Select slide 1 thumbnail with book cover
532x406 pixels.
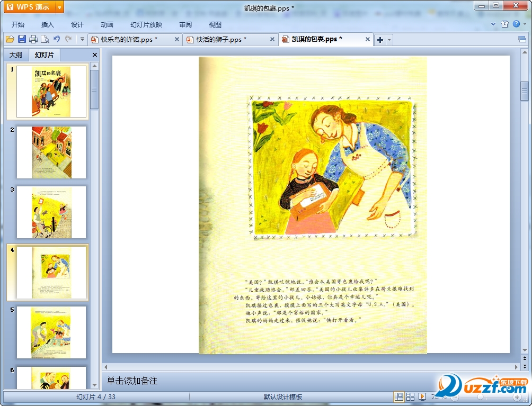click(51, 92)
